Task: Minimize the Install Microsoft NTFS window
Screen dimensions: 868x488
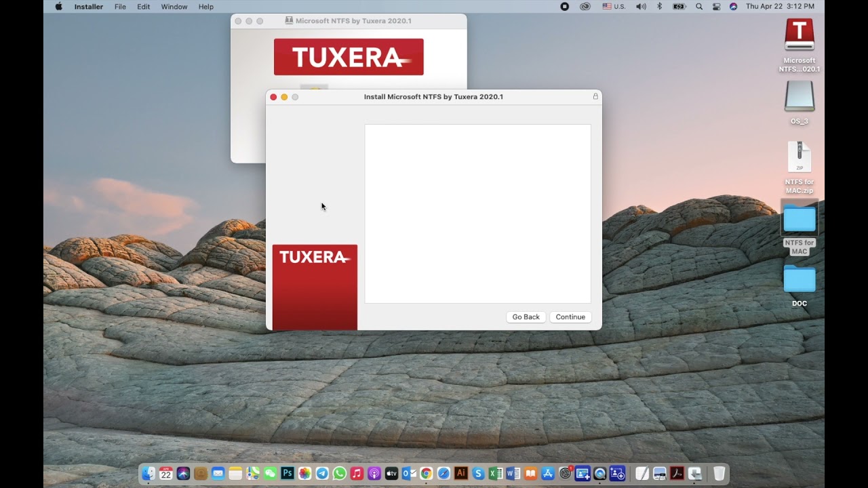Action: [284, 97]
